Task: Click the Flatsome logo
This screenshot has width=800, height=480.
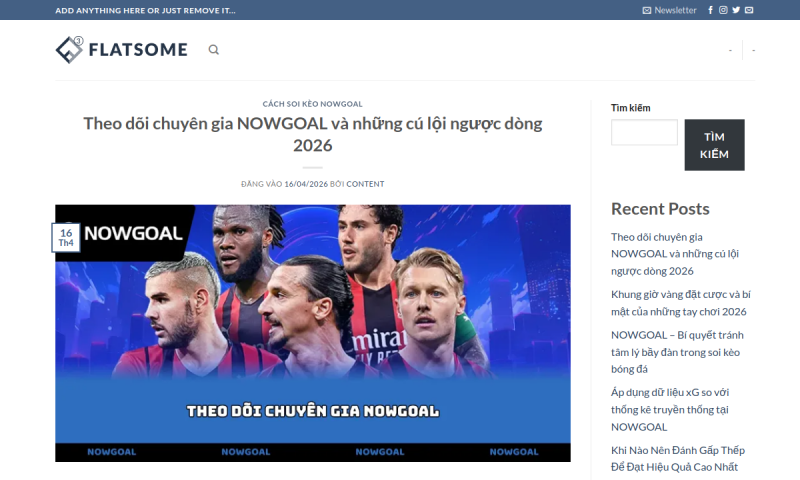Action: [121, 49]
